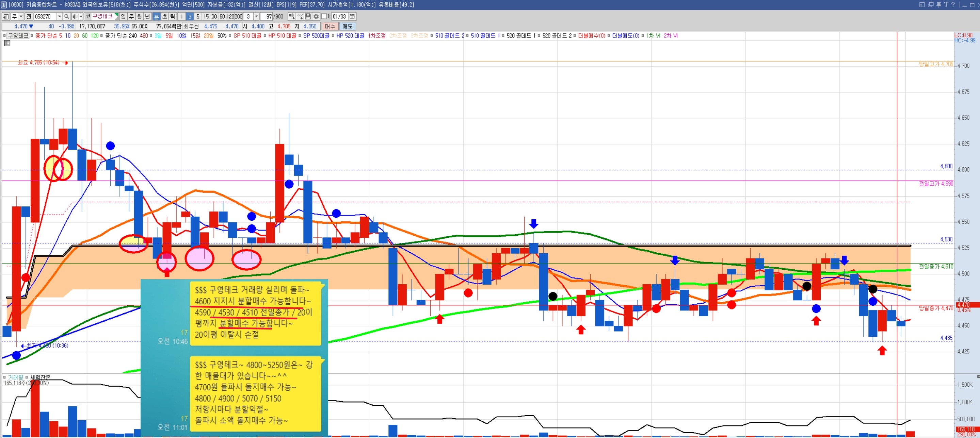The width and height of the screenshot is (980, 438).
Task: Toggle the D date checkbox
Action: (324, 16)
